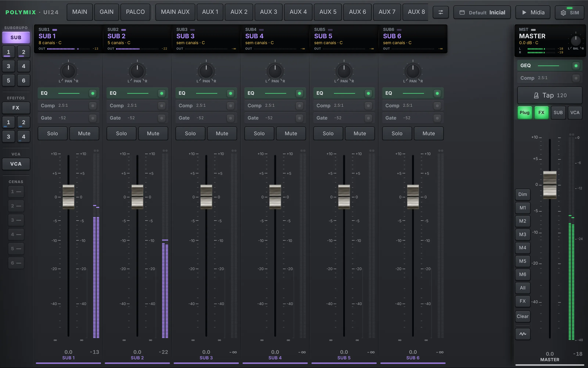Open the mixer settings sliders icon

pyautogui.click(x=440, y=12)
